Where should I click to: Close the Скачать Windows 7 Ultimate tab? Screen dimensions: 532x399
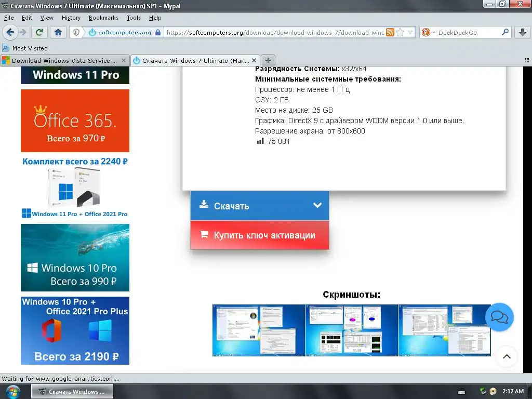pyautogui.click(x=254, y=60)
